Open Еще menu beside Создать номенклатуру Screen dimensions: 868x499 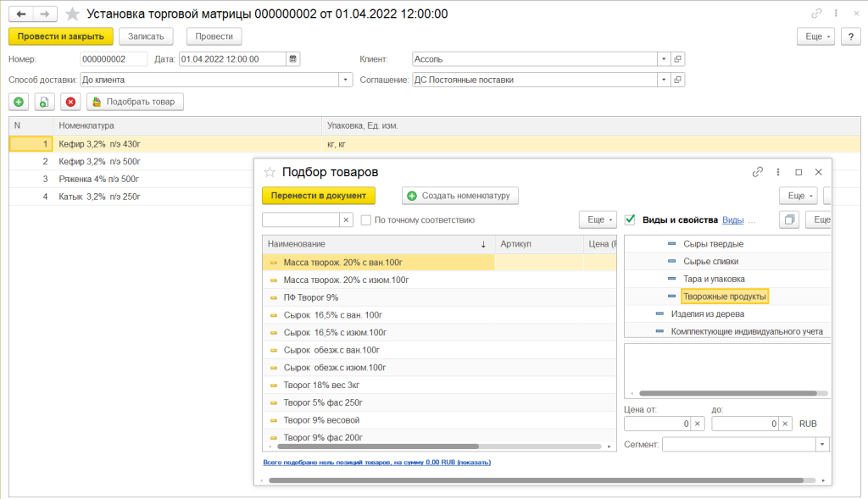(798, 196)
